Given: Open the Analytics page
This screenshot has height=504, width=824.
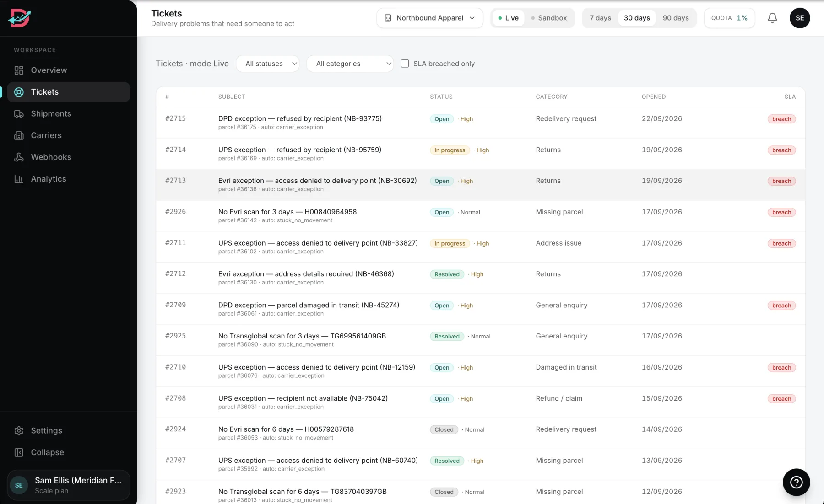Looking at the screenshot, I should (x=69, y=179).
